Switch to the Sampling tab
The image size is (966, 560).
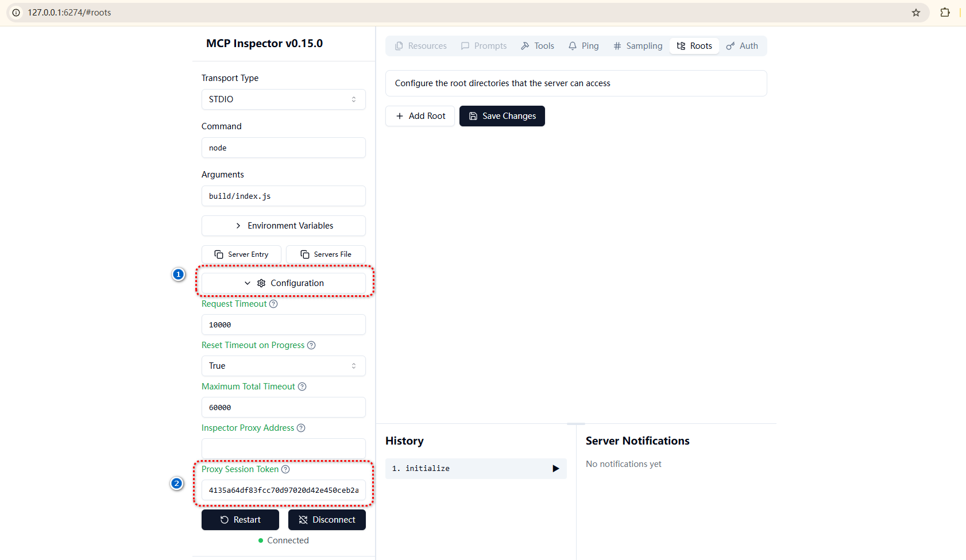pos(637,46)
